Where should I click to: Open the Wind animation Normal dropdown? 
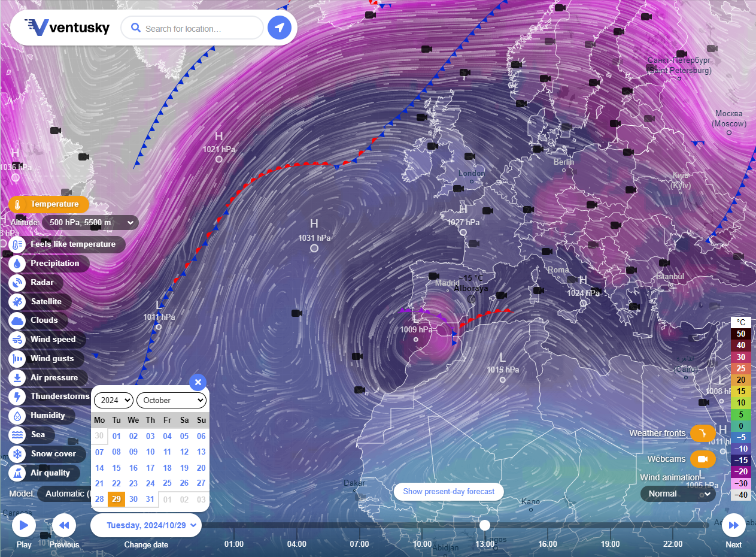pyautogui.click(x=678, y=494)
